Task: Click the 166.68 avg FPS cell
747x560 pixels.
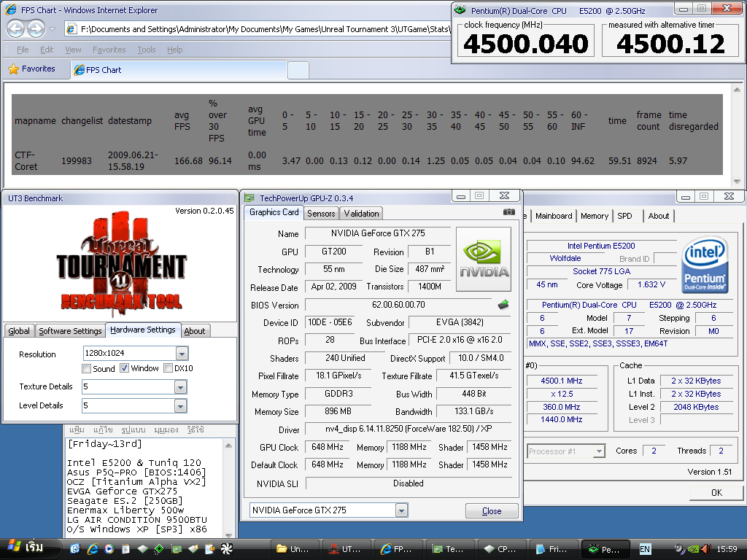Action: tap(188, 161)
